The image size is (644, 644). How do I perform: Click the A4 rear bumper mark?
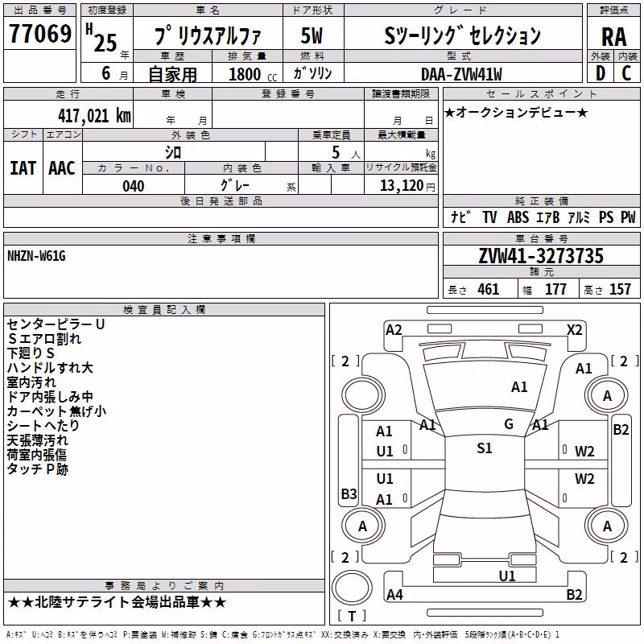point(394,594)
